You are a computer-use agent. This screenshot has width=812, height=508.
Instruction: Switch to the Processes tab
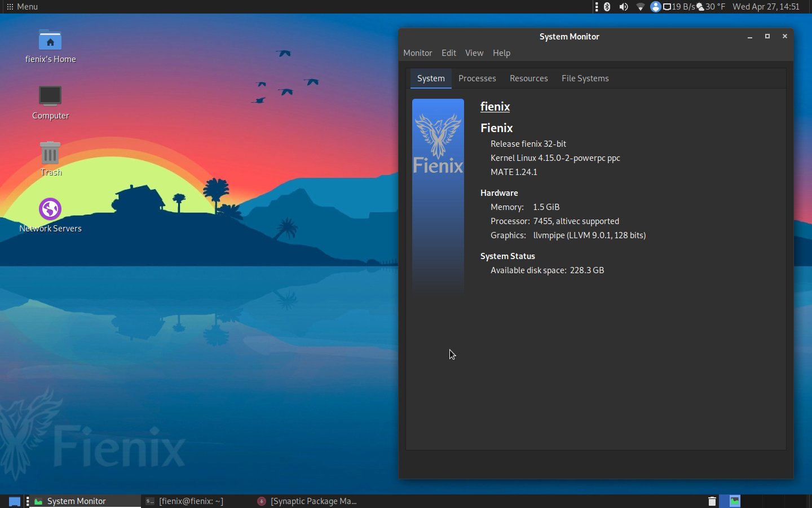477,78
